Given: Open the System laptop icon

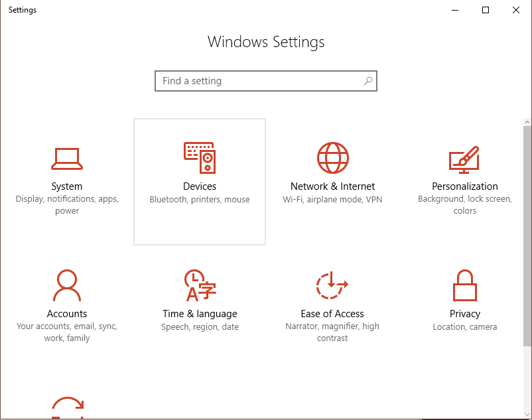Looking at the screenshot, I should tap(67, 159).
